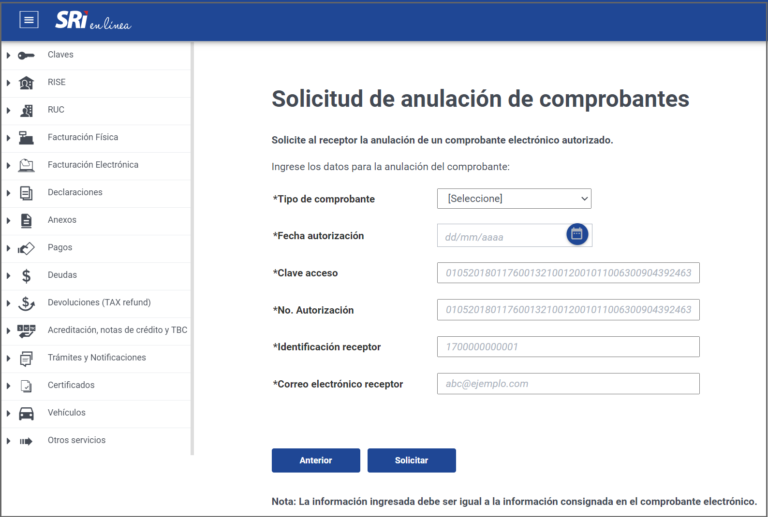Click the certificate icon beside Certificados
The height and width of the screenshot is (517, 768).
26,386
